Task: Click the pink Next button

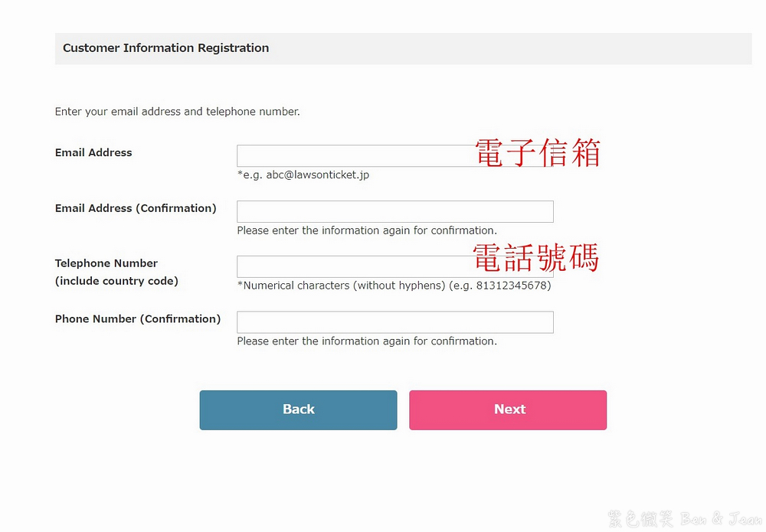Action: (x=507, y=410)
